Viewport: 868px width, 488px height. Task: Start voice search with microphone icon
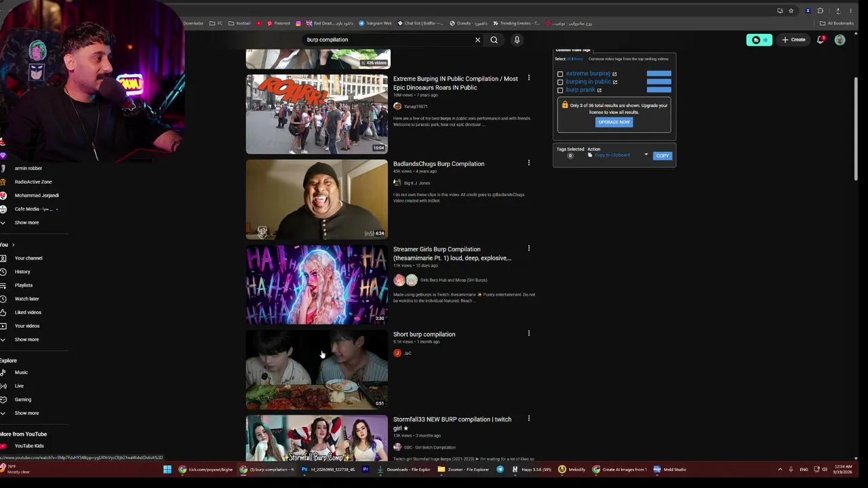(x=517, y=40)
